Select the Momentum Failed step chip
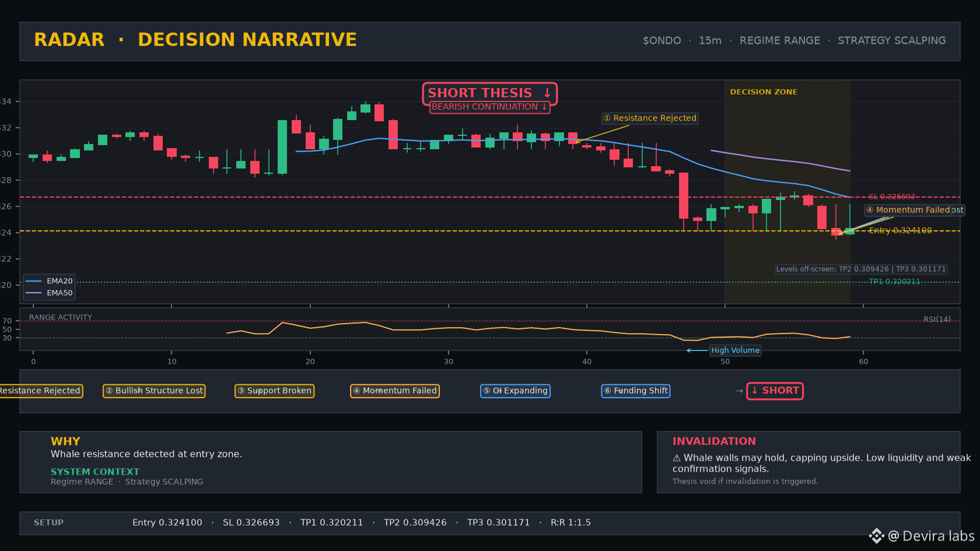This screenshot has height=551, width=980. point(395,391)
